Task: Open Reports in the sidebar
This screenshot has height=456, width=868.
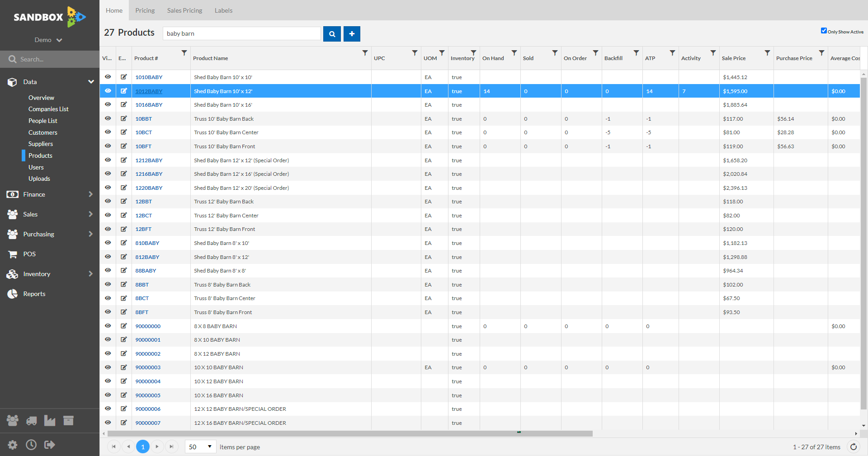Action: (34, 294)
